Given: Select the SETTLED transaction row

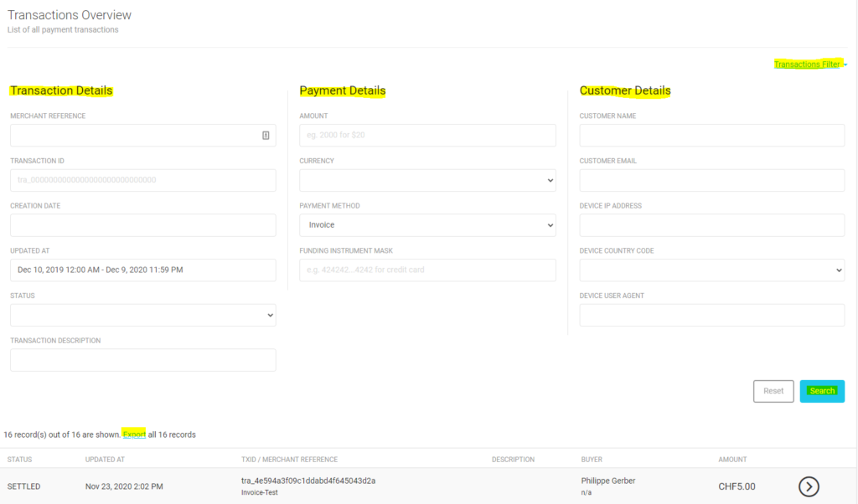Looking at the screenshot, I should click(427, 486).
